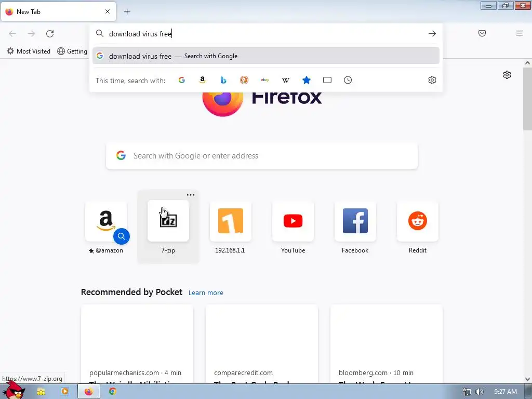Open a new tab with plus button
This screenshot has height=399, width=532.
pos(127,12)
